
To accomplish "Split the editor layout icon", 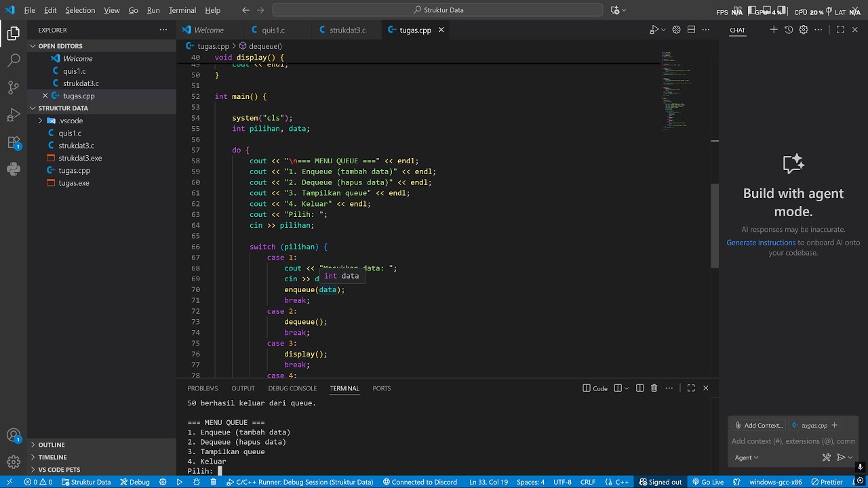I will click(691, 30).
